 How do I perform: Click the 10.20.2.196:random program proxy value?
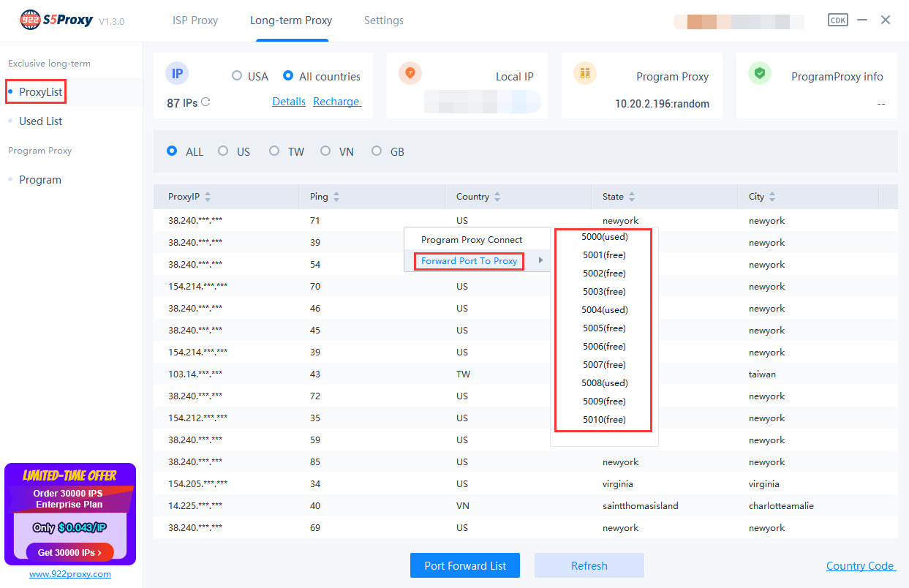pyautogui.click(x=663, y=104)
